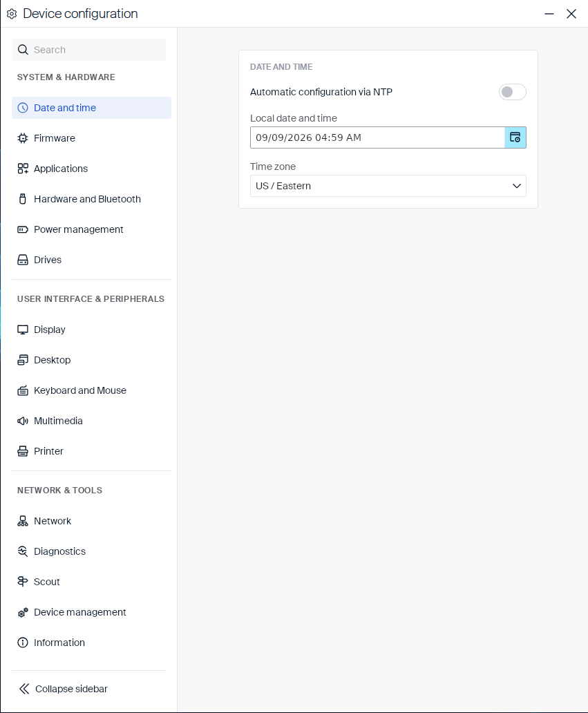Open the Firmware settings page

tap(91, 138)
